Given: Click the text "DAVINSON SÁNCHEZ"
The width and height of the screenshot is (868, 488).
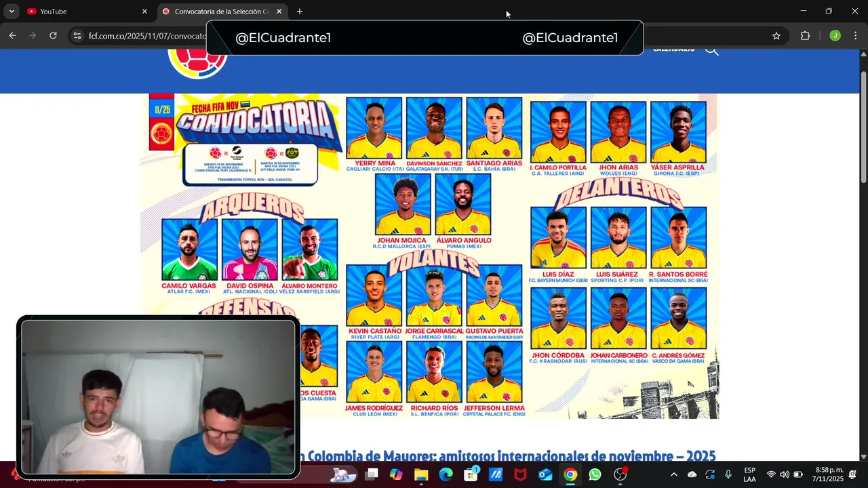Looking at the screenshot, I should tap(435, 163).
